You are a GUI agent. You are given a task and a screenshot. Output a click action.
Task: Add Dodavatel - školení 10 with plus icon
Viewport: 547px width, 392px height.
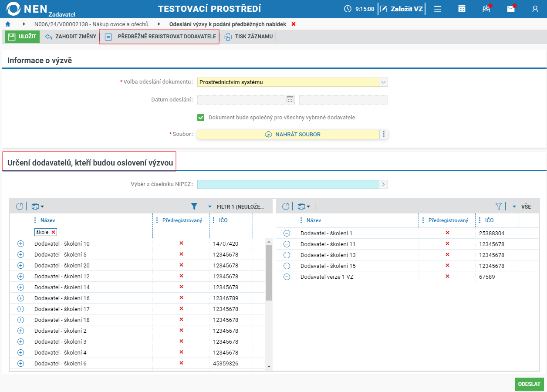(x=20, y=243)
